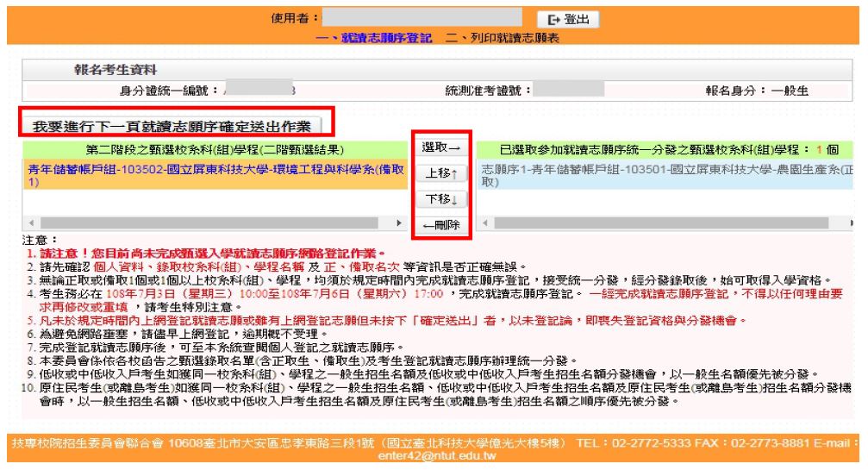Screen dimensions: 868x470
Task: Click notice 7 完成登記就讀志願序後 text
Action: coord(221,347)
